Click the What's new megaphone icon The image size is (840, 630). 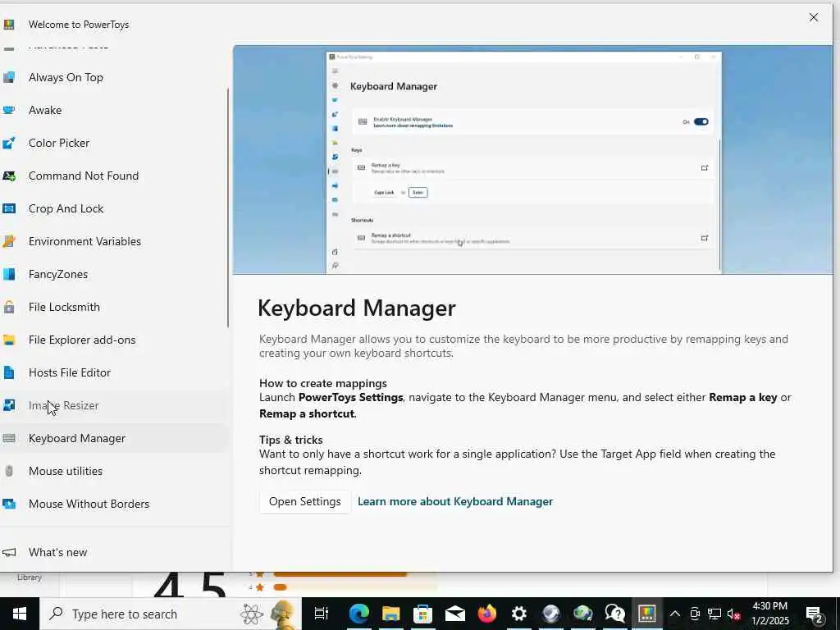pyautogui.click(x=8, y=552)
